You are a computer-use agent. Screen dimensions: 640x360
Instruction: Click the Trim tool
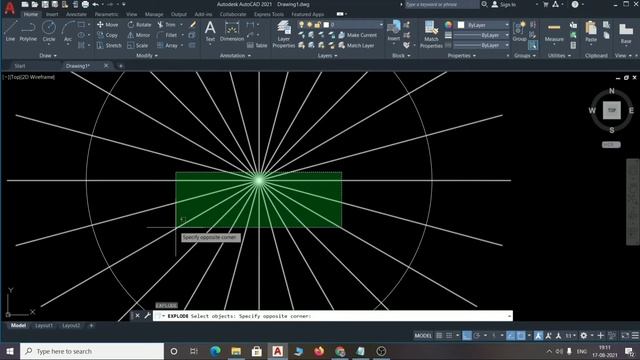click(167, 25)
